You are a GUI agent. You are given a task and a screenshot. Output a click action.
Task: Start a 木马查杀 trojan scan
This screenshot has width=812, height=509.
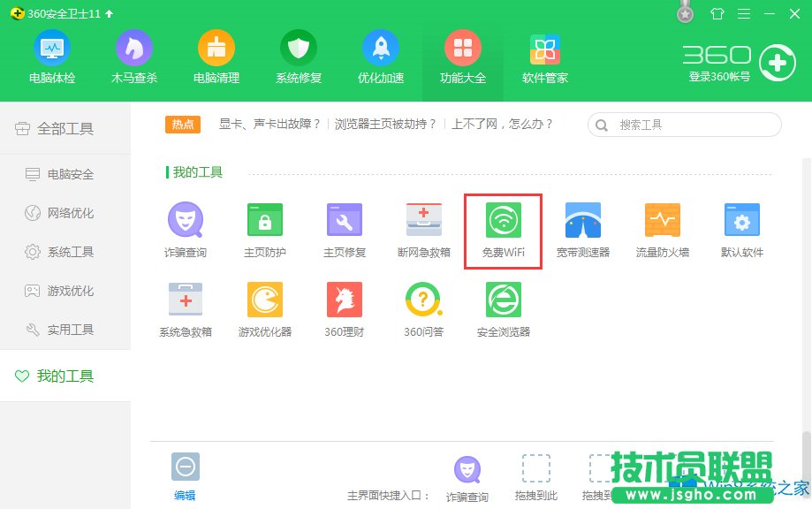(x=134, y=56)
